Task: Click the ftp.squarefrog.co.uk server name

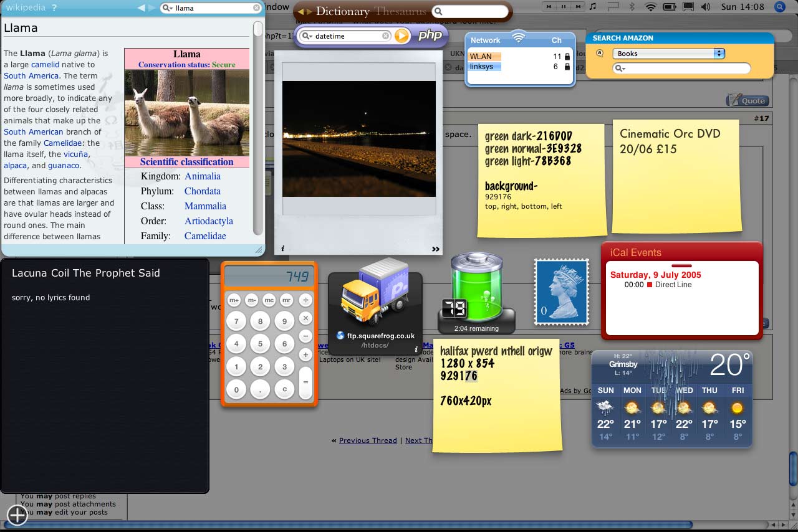Action: click(381, 336)
